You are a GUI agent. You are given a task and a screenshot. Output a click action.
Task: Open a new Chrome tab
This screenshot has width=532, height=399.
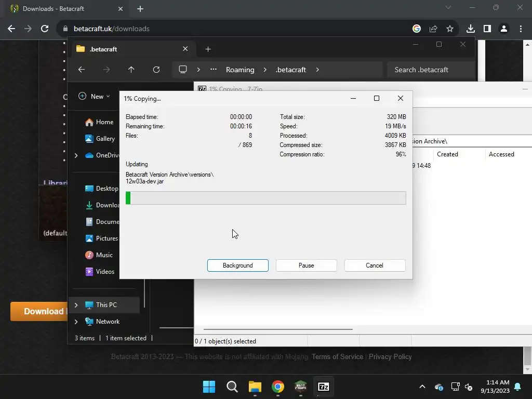[140, 9]
